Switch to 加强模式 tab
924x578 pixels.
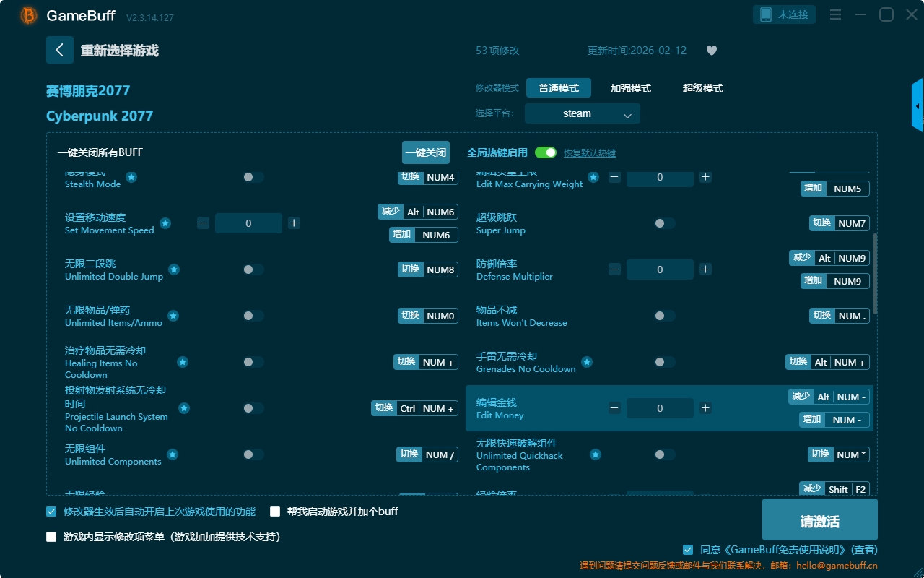coord(630,88)
